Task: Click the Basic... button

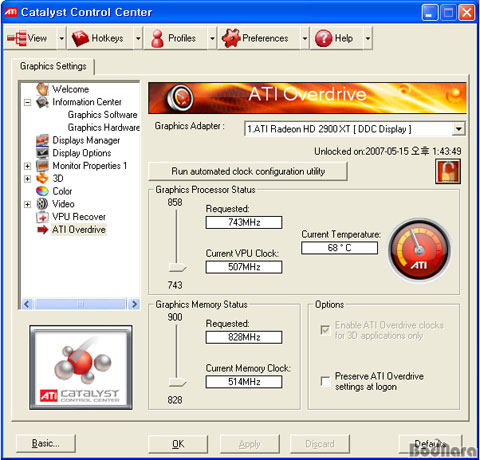Action: point(46,443)
